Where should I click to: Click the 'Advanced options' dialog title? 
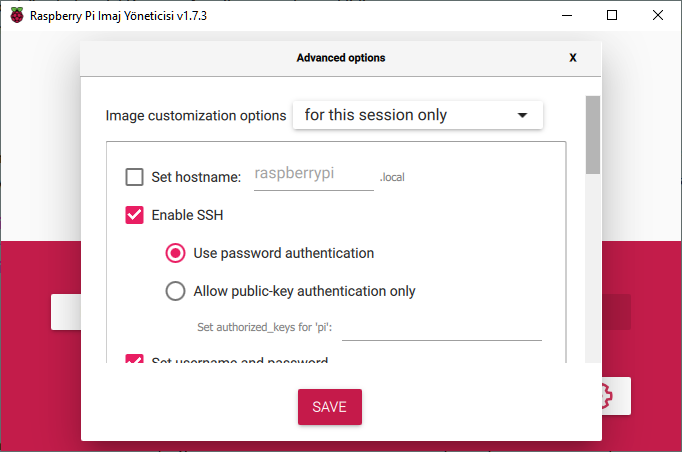pos(341,58)
